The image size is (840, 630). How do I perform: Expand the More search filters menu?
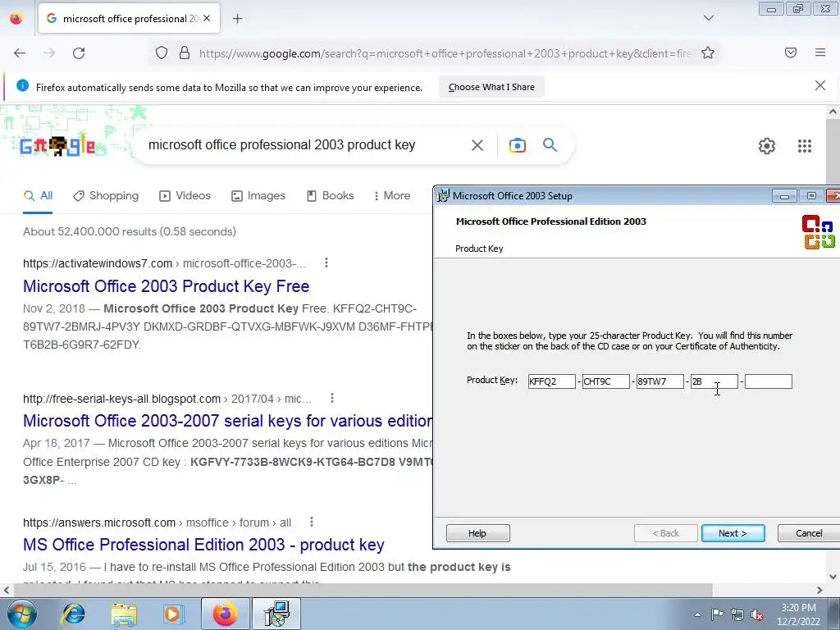(391, 195)
